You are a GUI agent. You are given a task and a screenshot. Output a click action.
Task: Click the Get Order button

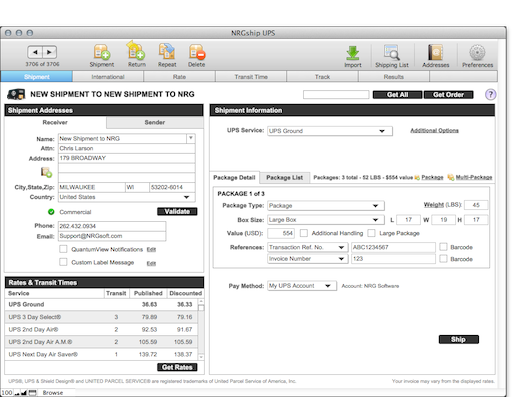click(448, 95)
